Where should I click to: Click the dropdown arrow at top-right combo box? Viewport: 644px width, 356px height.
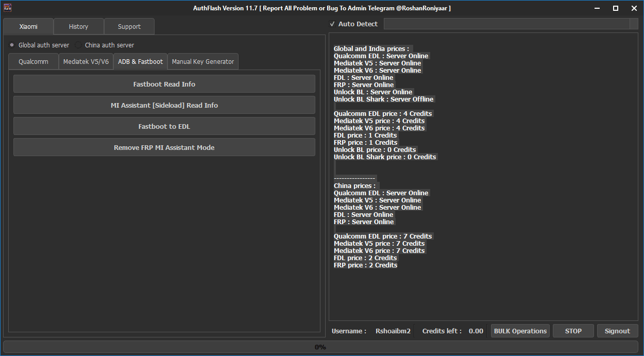click(x=634, y=24)
